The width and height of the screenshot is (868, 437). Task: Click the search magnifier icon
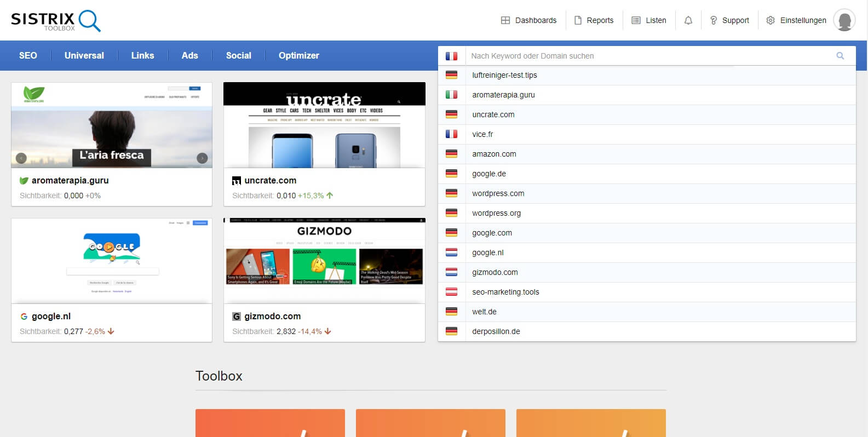coord(840,56)
